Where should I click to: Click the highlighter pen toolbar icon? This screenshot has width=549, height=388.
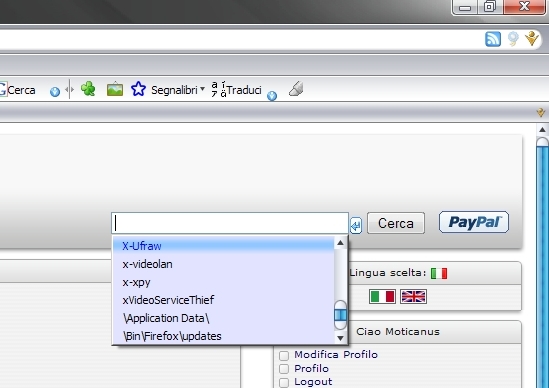(296, 89)
